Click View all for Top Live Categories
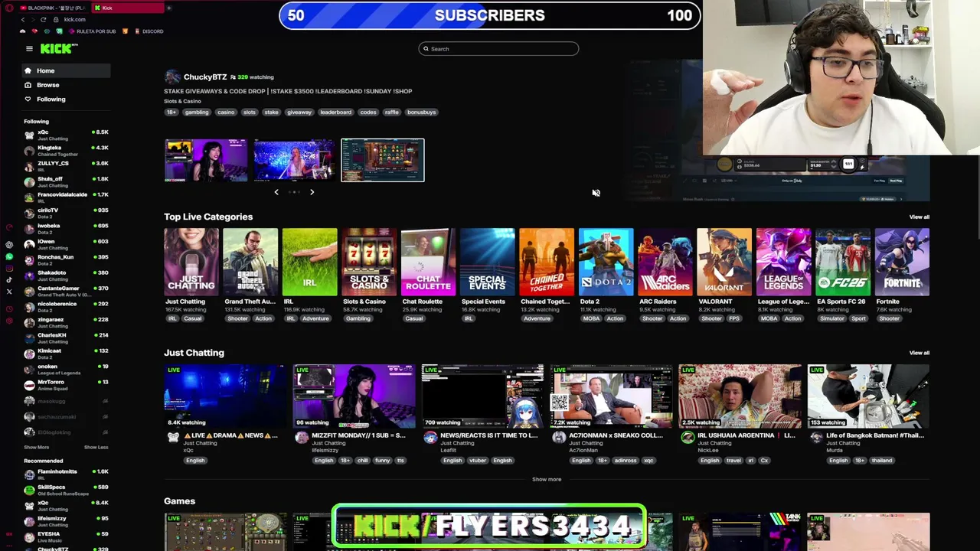The width and height of the screenshot is (980, 551). (x=919, y=217)
